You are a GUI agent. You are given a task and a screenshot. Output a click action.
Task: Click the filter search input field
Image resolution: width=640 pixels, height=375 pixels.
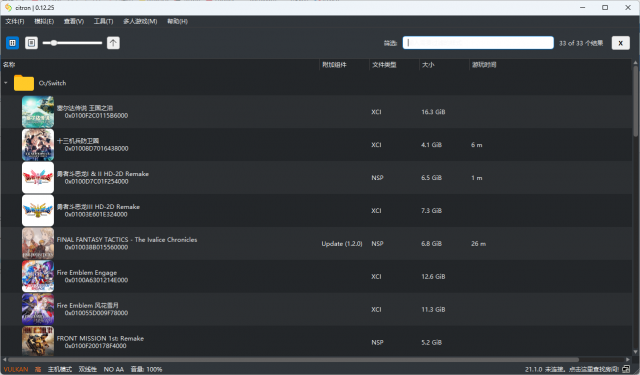(478, 43)
